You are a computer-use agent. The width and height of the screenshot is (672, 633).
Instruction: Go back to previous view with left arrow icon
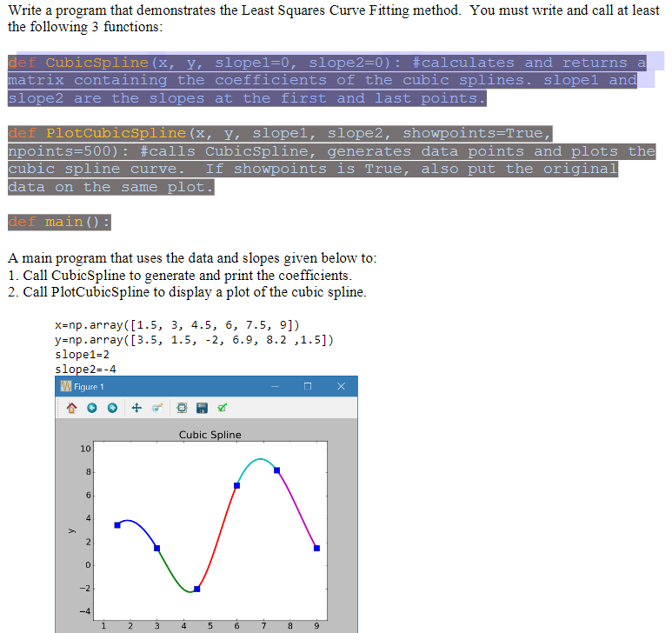(x=91, y=408)
